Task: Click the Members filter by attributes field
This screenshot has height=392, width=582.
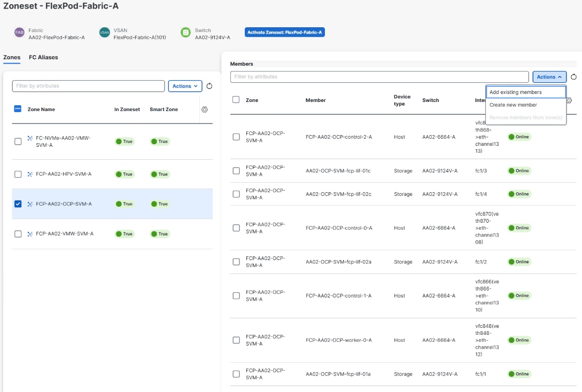Action: [x=379, y=77]
